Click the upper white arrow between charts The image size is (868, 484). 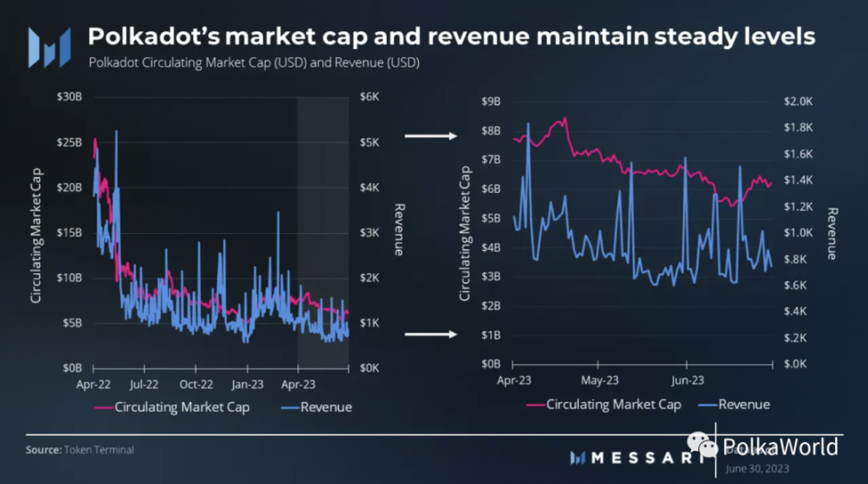coord(430,136)
